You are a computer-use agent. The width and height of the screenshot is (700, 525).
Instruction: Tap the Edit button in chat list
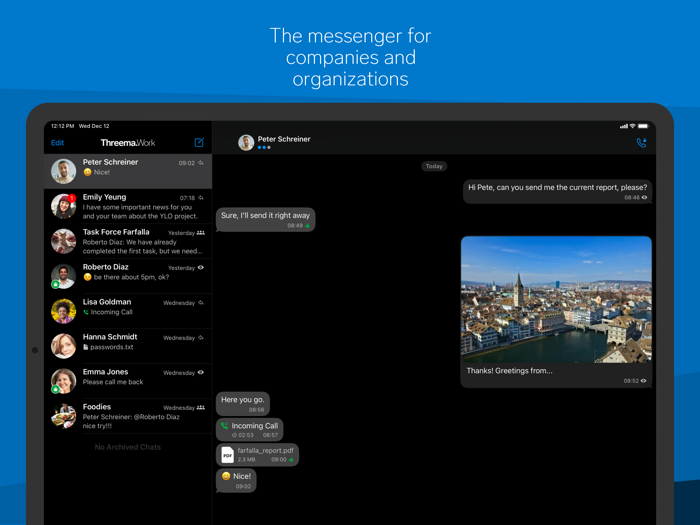click(58, 143)
